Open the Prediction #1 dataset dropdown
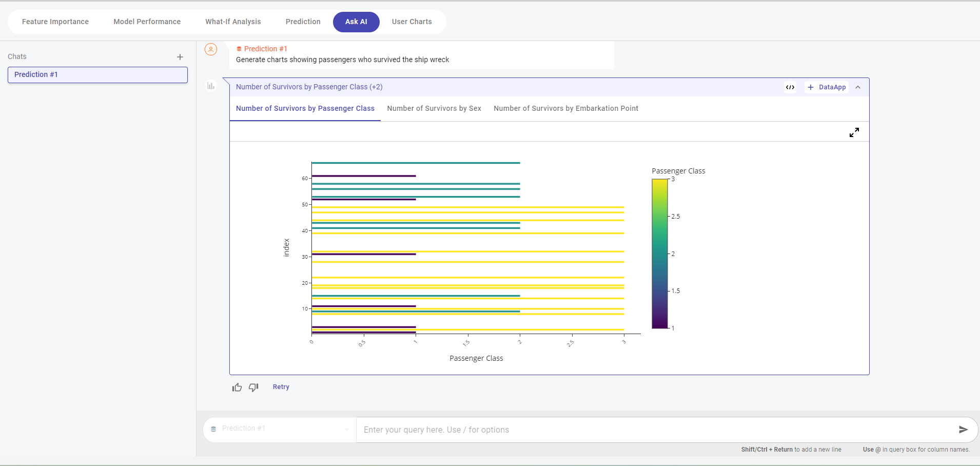 pyautogui.click(x=280, y=429)
